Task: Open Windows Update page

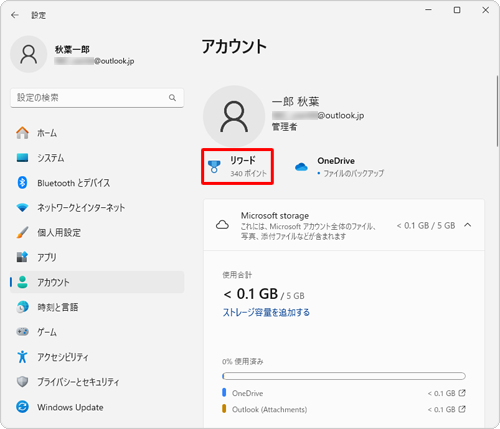Action: coord(97,407)
